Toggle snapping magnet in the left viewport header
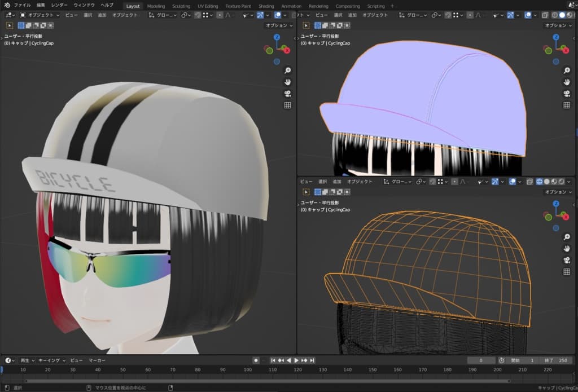Image resolution: width=578 pixels, height=392 pixels. [199, 15]
